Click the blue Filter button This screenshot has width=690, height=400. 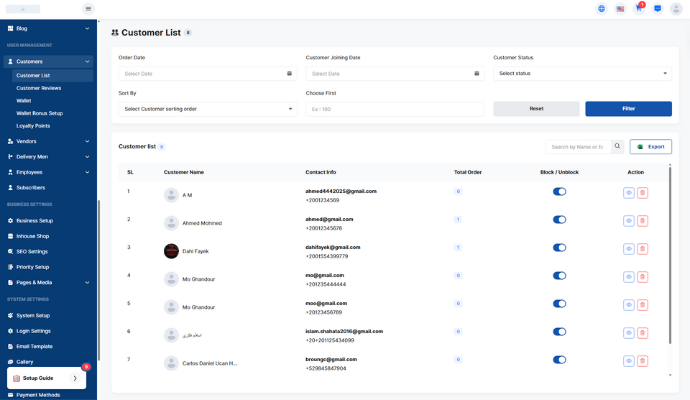point(628,109)
